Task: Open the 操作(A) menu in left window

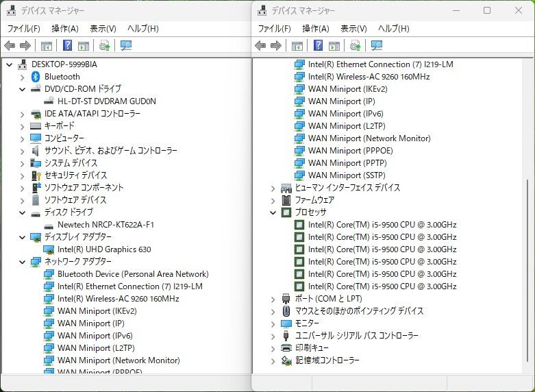Action: [64, 29]
